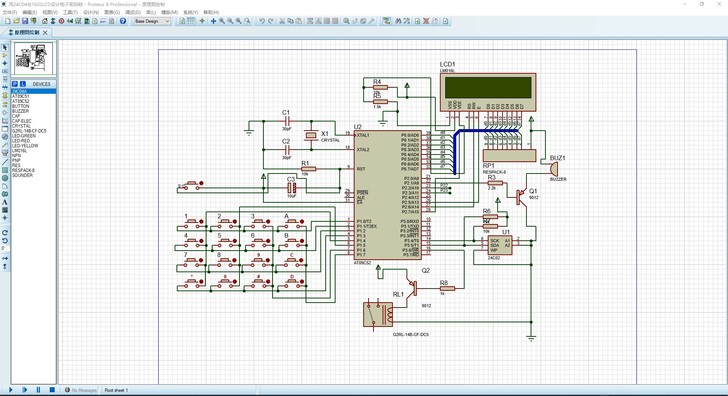The width and height of the screenshot is (728, 396).
Task: Open the fourth menu 工具(T)
Action: (70, 12)
